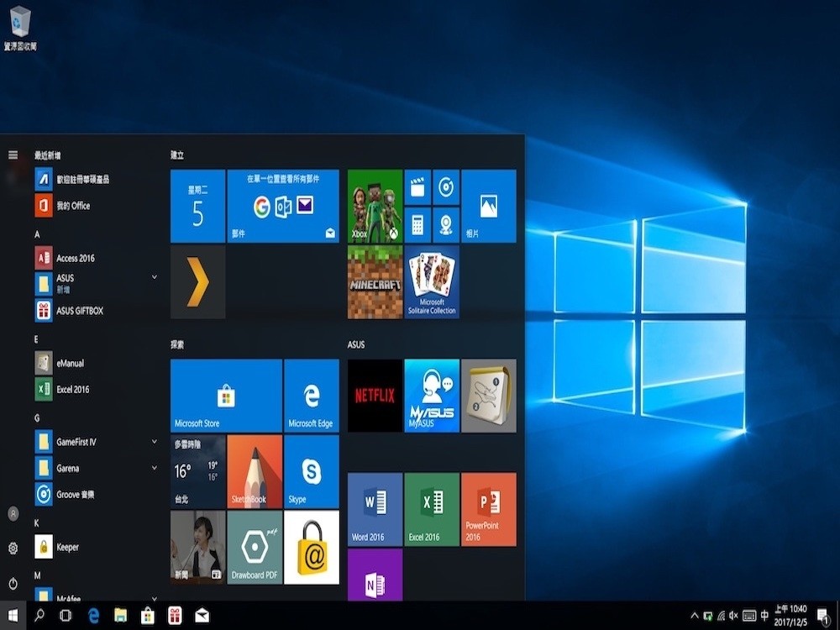
Task: Open the PowerPoint 2016 tile
Action: pos(489,509)
